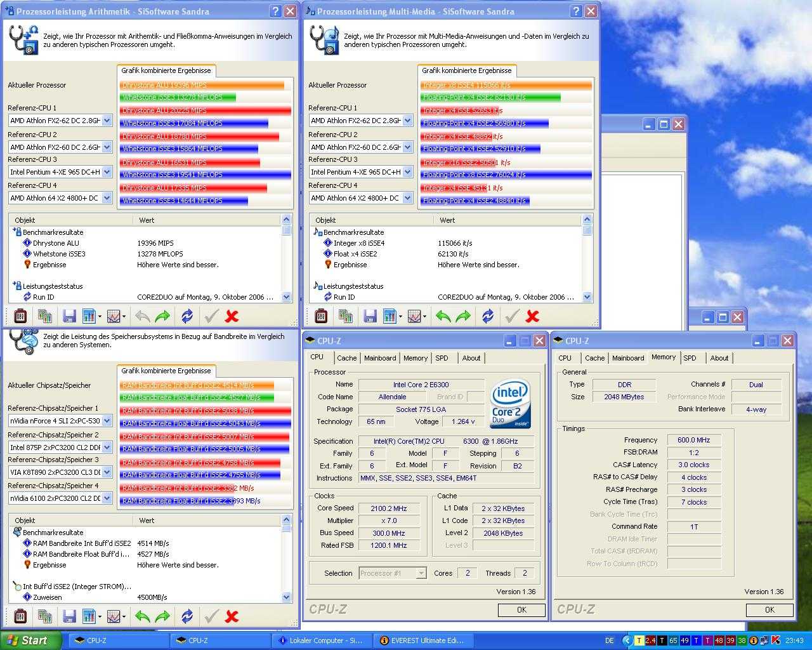Click scroll down arrow in memory results list

click(286, 597)
